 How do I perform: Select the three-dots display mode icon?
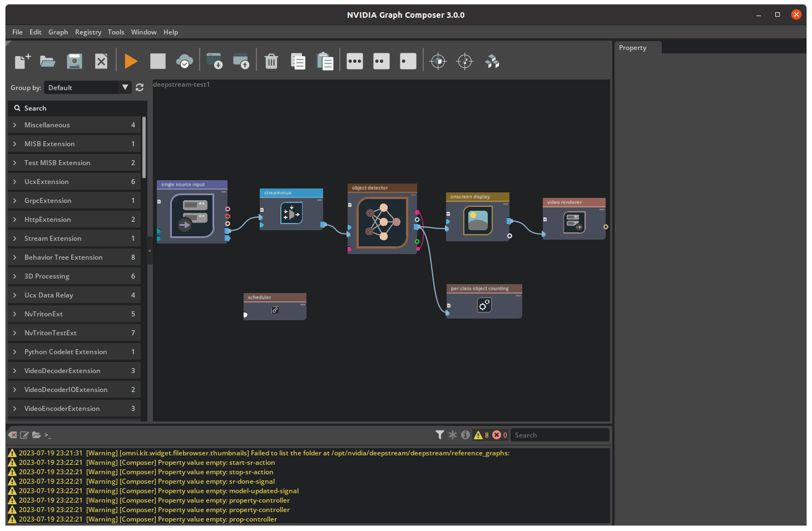[355, 61]
